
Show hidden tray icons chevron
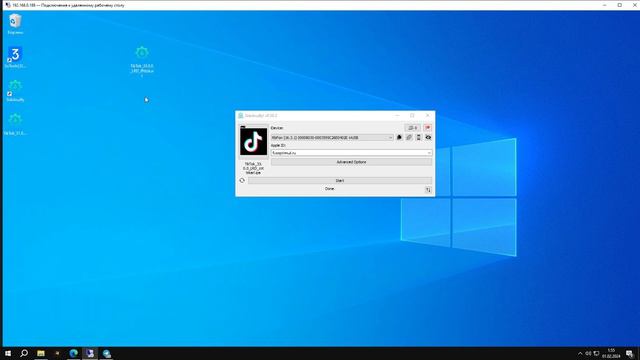point(580,353)
